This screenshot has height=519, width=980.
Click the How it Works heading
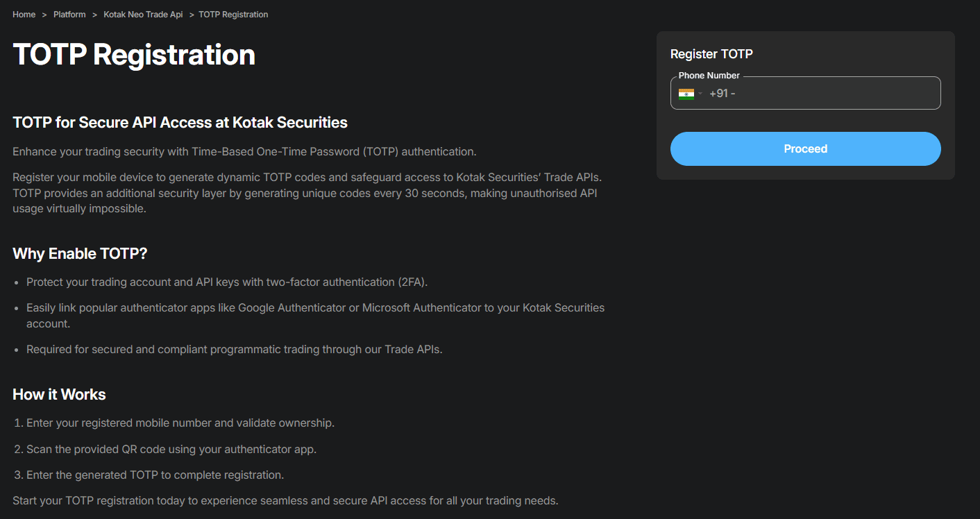click(x=59, y=395)
